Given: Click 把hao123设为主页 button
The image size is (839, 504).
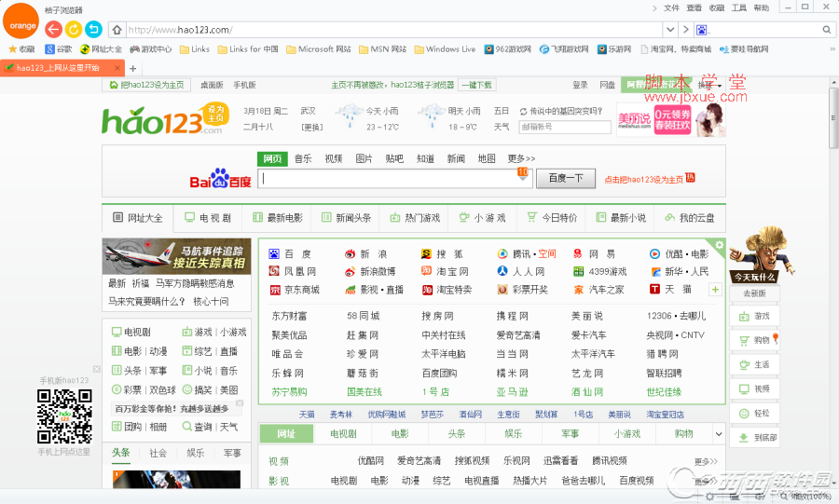Looking at the screenshot, I should [146, 85].
